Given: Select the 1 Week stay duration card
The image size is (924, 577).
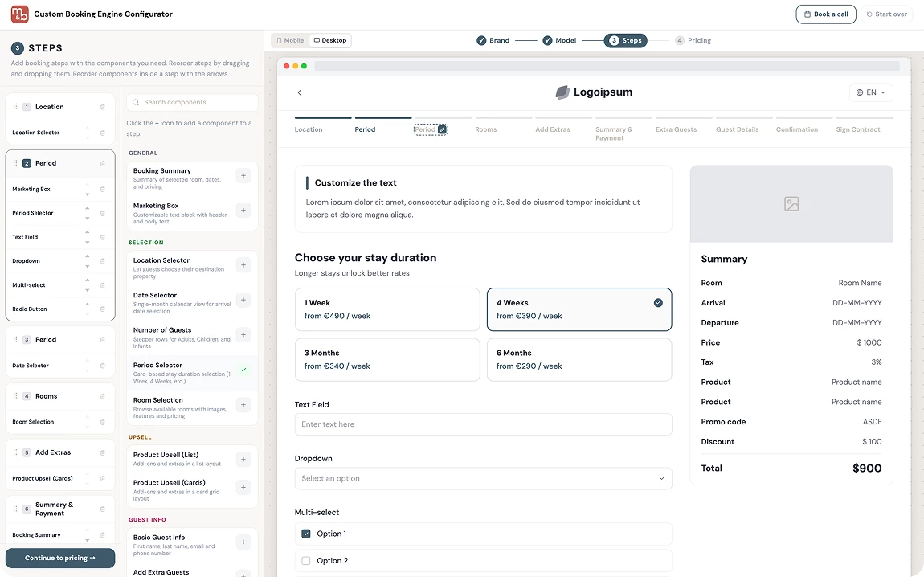Looking at the screenshot, I should click(x=387, y=309).
